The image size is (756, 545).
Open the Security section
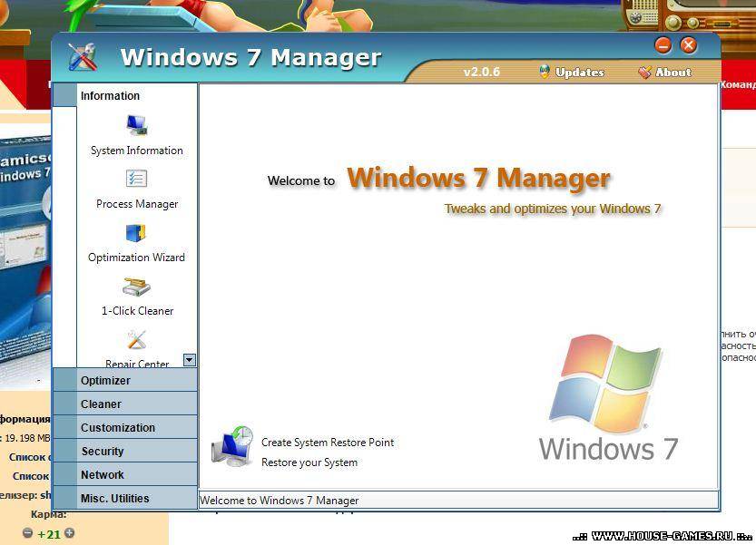[125, 451]
